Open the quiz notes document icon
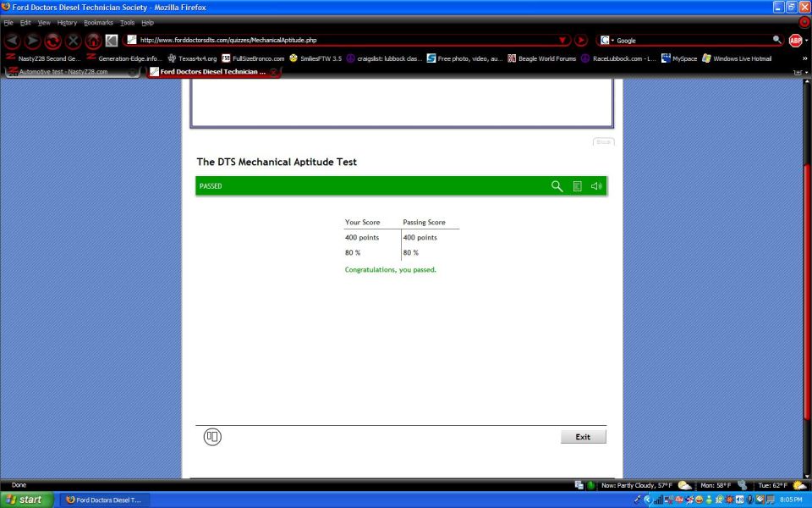The height and width of the screenshot is (508, 812). tap(577, 186)
